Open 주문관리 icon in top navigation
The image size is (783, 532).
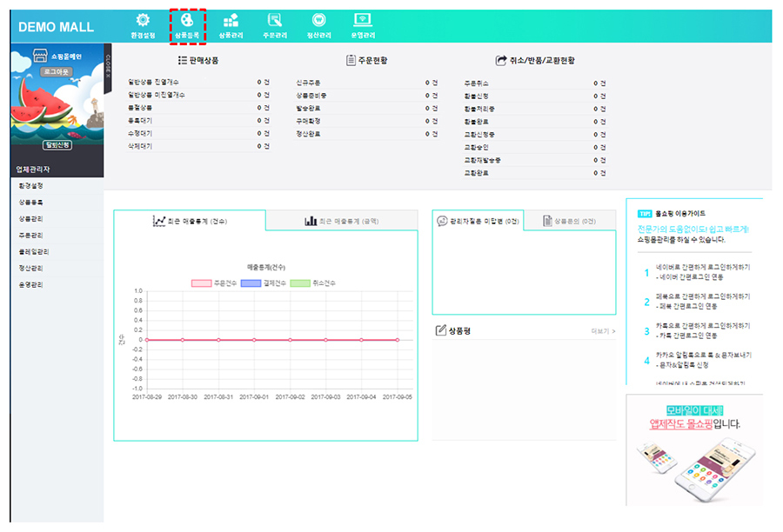(x=275, y=25)
